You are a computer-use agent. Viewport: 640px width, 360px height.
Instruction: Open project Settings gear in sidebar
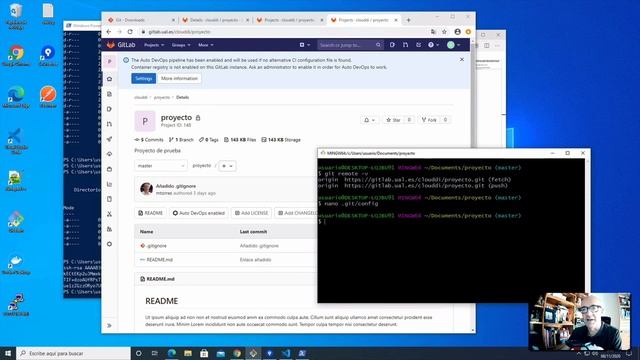[x=109, y=244]
